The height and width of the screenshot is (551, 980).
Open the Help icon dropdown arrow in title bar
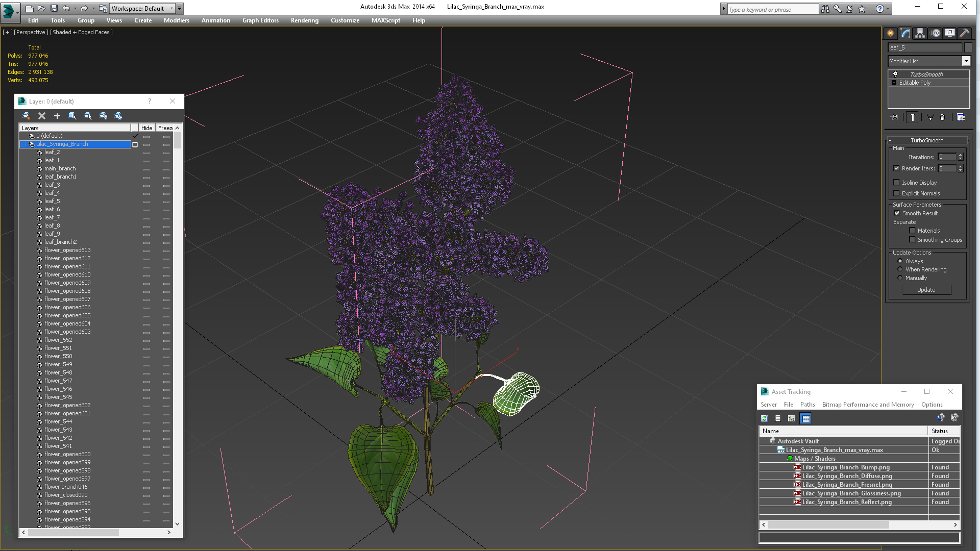tap(889, 9)
